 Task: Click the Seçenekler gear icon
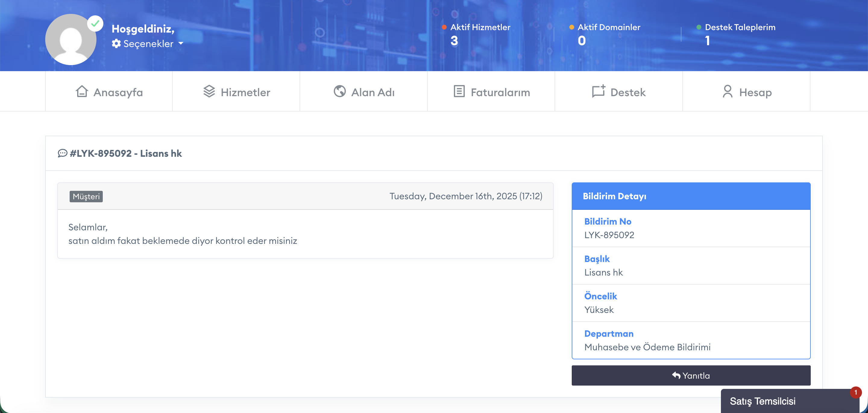116,43
